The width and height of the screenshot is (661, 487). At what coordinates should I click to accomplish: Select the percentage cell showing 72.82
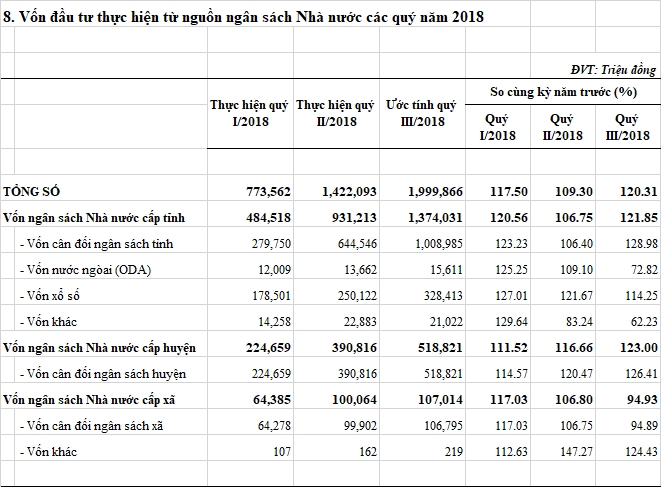point(641,268)
